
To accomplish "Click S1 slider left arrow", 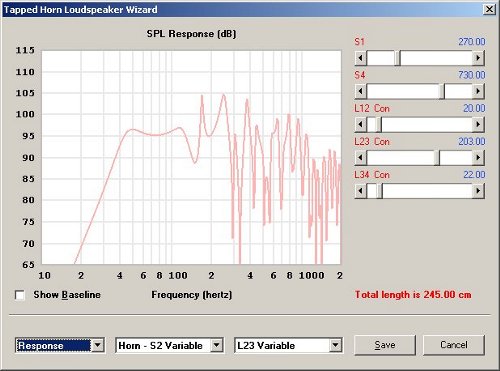I will [361, 58].
